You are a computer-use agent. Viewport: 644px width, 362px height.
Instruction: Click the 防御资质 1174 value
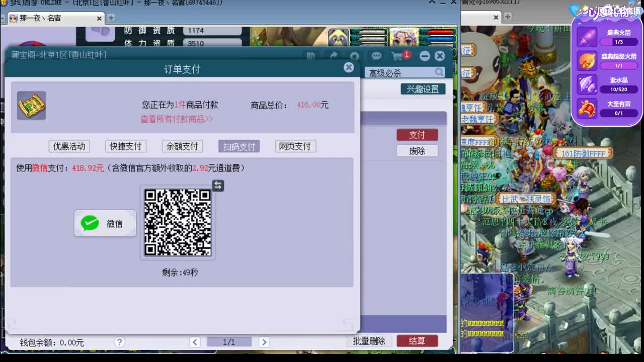212,31
